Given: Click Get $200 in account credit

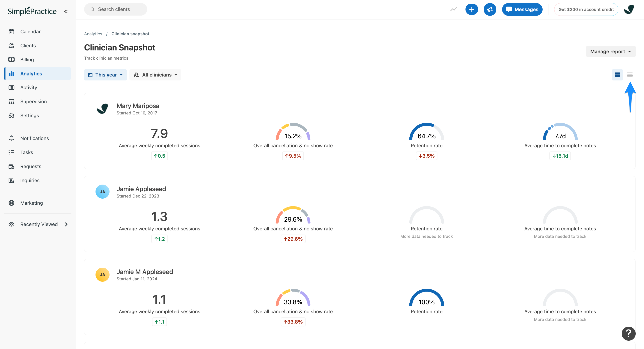Looking at the screenshot, I should click(586, 9).
